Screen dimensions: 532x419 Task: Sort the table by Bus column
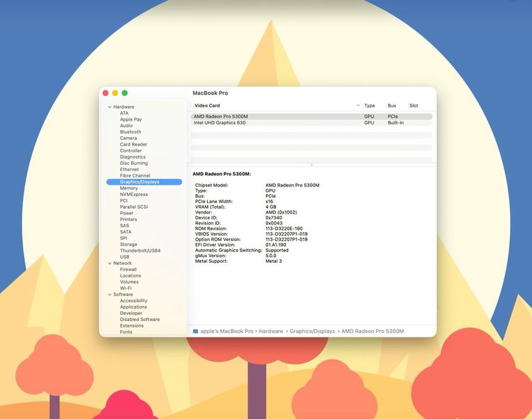(x=392, y=106)
